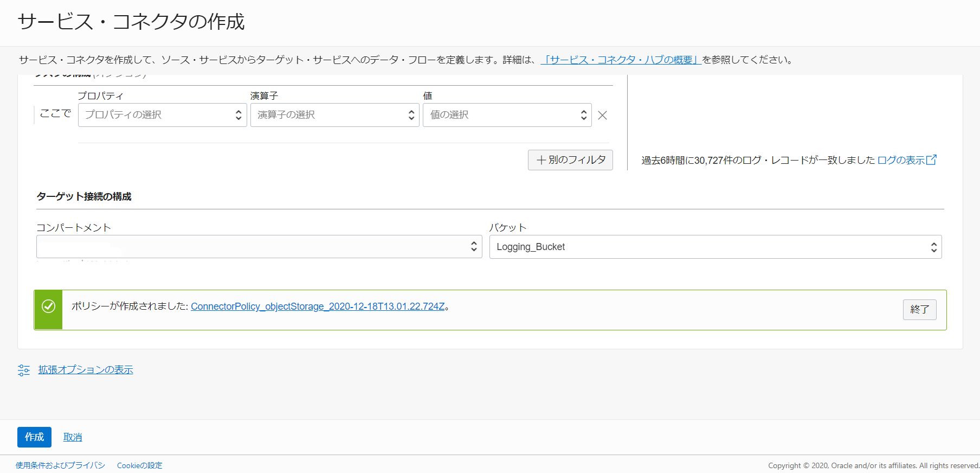Click the 作成 button
980x473 pixels.
(34, 437)
